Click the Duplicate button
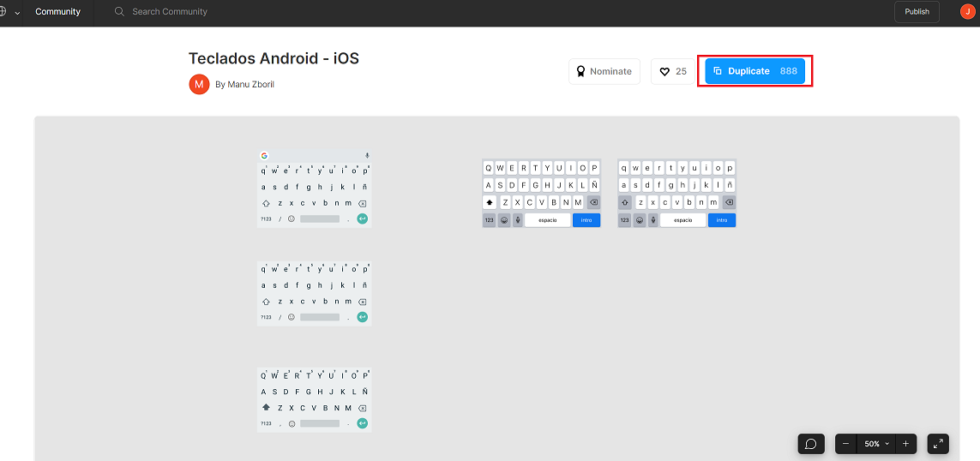The height and width of the screenshot is (461, 980). pos(755,71)
